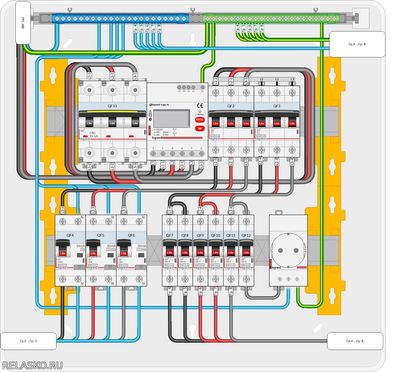
Task: Click the QF3 breaker label
Action: pos(276,106)
